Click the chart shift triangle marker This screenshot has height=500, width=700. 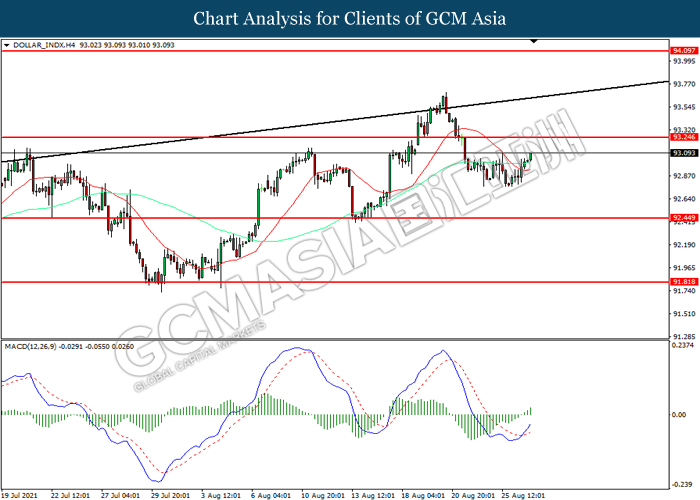[533, 41]
